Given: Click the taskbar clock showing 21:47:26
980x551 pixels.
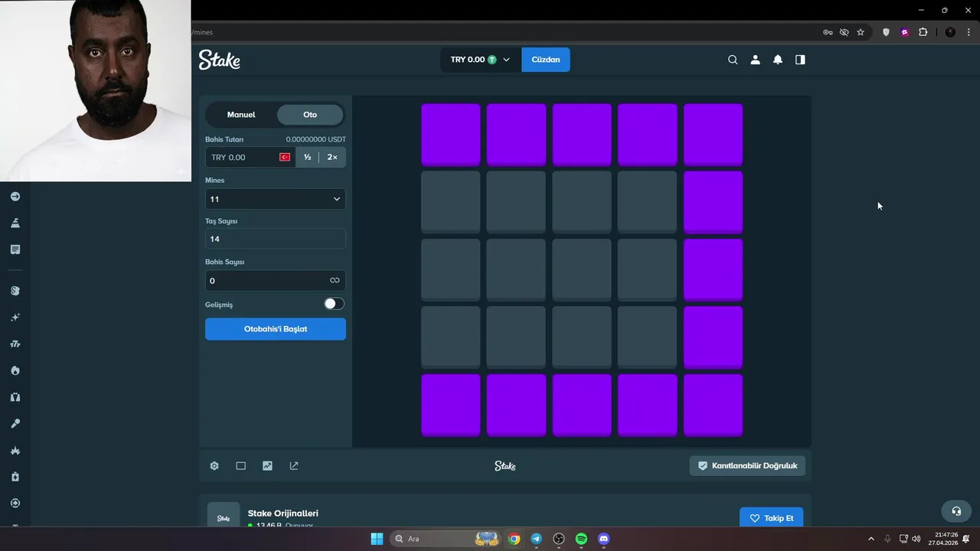Looking at the screenshot, I should 943,539.
